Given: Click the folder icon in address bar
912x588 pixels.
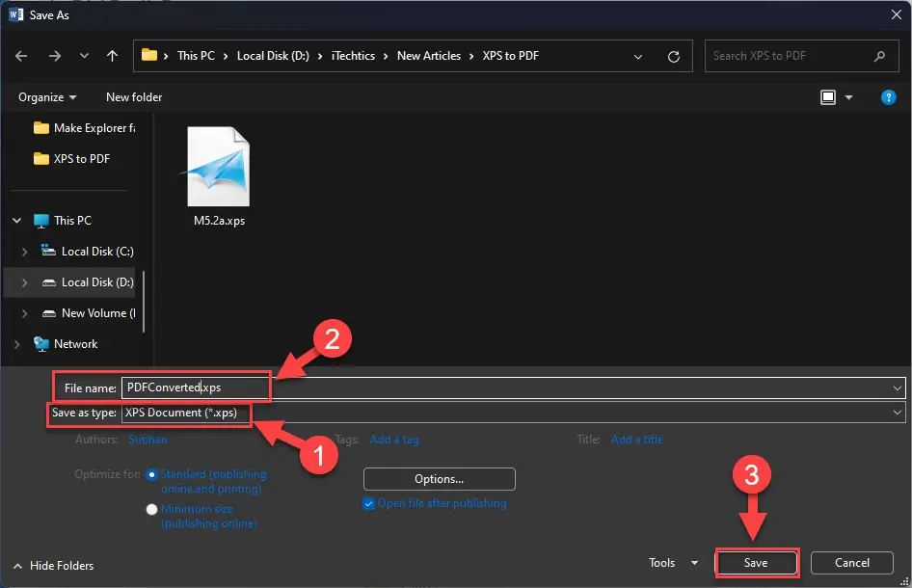Looking at the screenshot, I should click(149, 55).
